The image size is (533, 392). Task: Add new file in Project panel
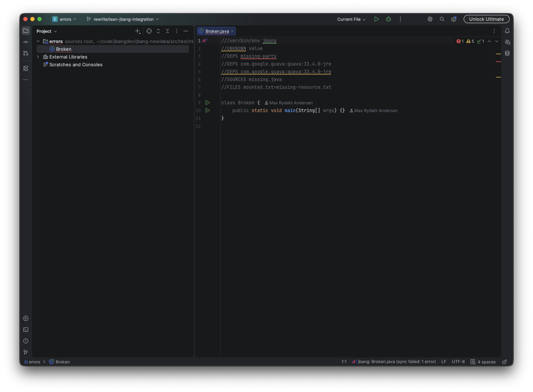tap(137, 31)
